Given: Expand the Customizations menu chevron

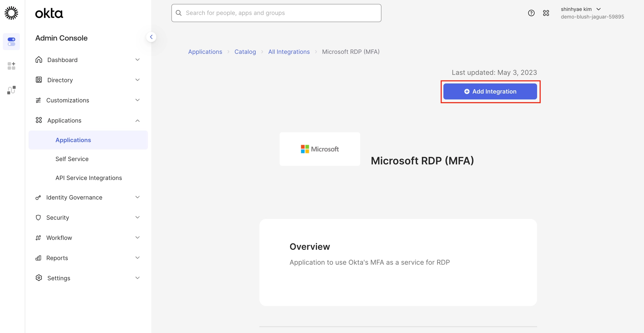Looking at the screenshot, I should 137,100.
